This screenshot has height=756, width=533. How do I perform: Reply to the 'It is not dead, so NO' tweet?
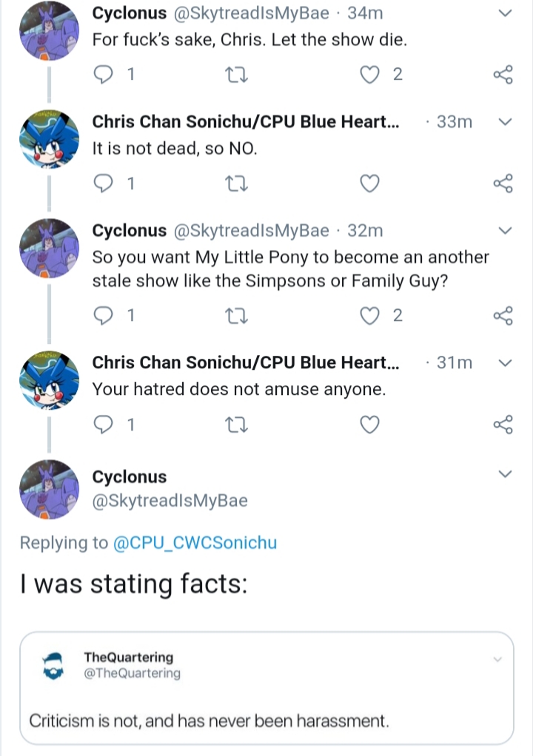(103, 183)
